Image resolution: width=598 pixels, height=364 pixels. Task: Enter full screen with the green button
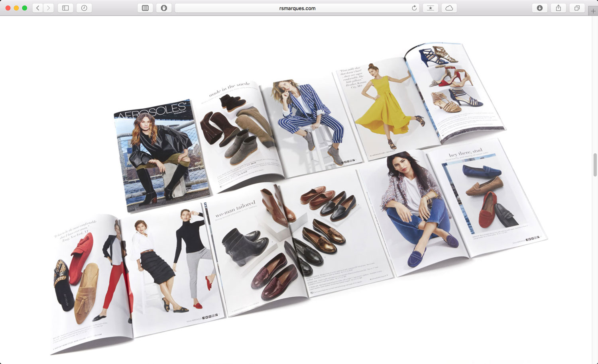(25, 8)
